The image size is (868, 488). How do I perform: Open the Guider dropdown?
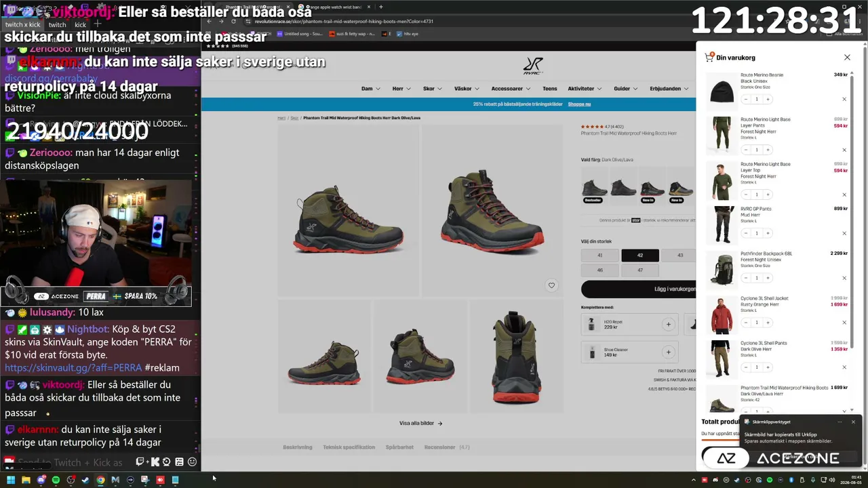click(x=626, y=89)
